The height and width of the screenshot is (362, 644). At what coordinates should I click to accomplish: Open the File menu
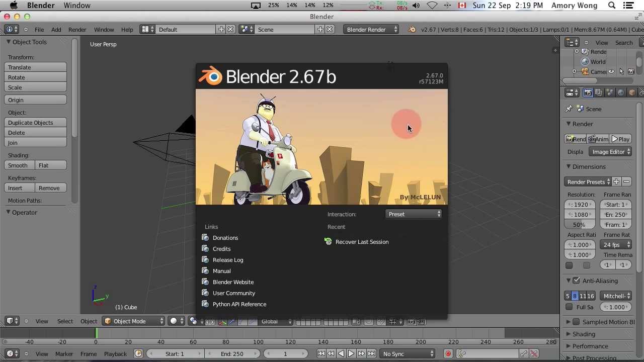[x=39, y=29]
